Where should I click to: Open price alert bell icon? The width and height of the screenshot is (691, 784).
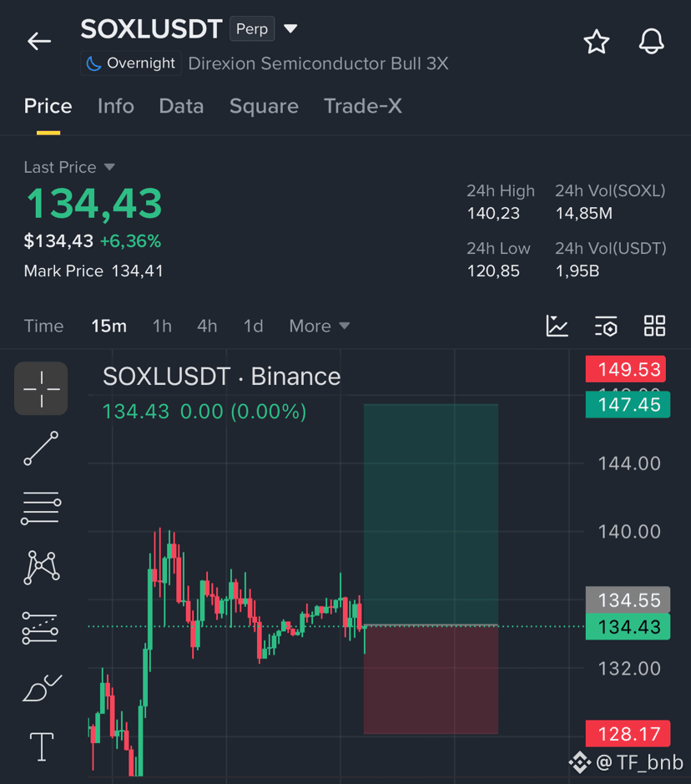pos(652,42)
